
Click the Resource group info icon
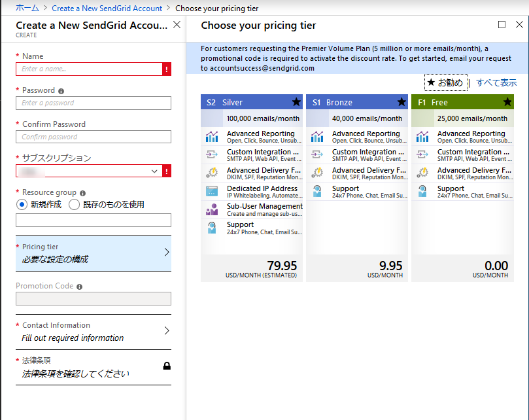coord(82,193)
